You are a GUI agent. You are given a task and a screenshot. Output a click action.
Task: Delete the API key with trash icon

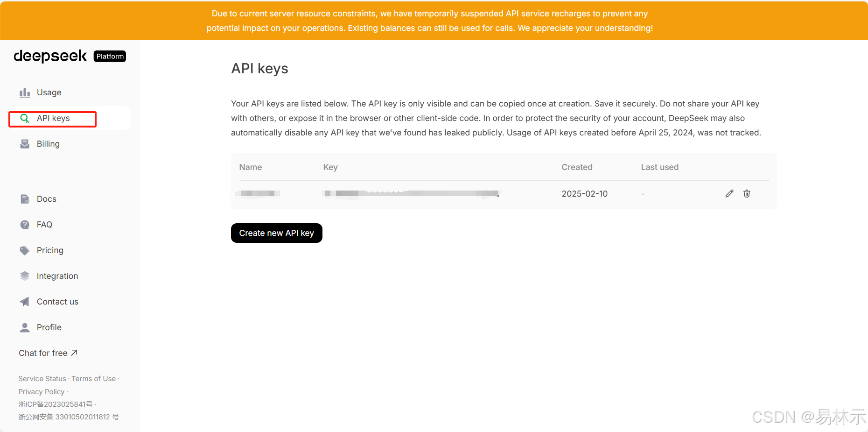point(747,193)
